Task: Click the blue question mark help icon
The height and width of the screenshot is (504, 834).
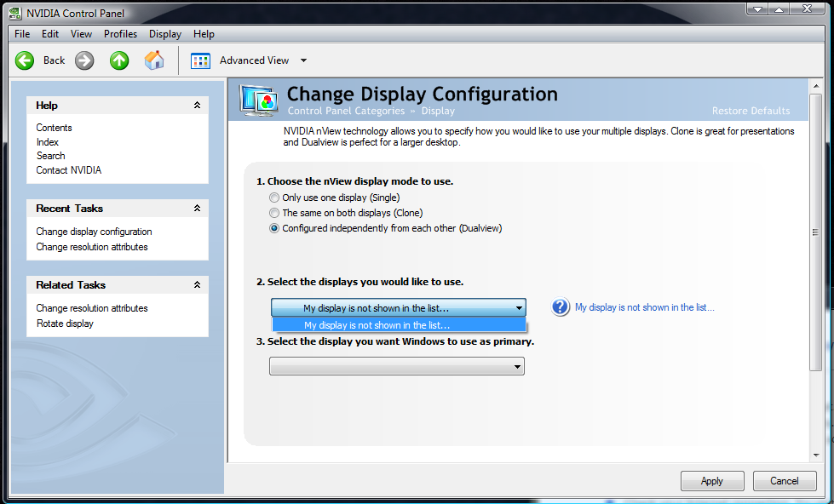Action: coord(560,307)
